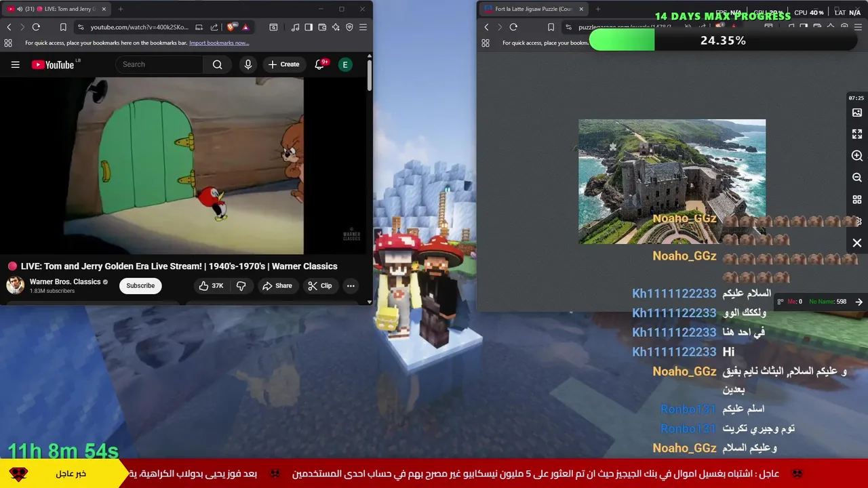Go back in the puzzle browser window
Image resolution: width=868 pixels, height=488 pixels.
(486, 27)
